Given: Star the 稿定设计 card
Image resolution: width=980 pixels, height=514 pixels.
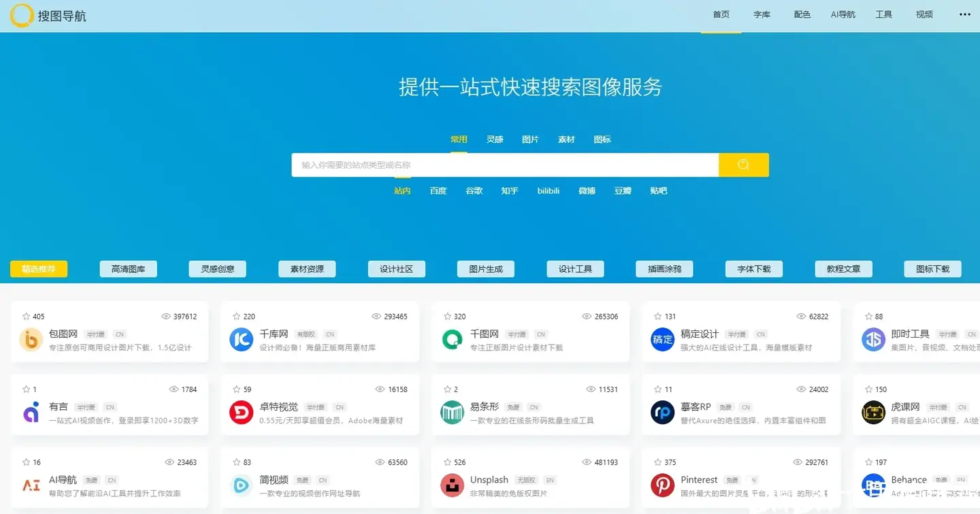Looking at the screenshot, I should (658, 317).
